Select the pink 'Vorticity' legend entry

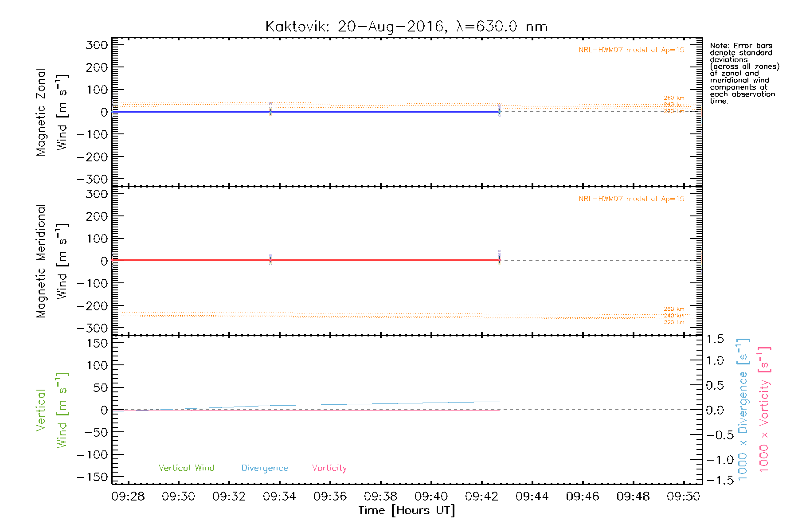click(329, 468)
